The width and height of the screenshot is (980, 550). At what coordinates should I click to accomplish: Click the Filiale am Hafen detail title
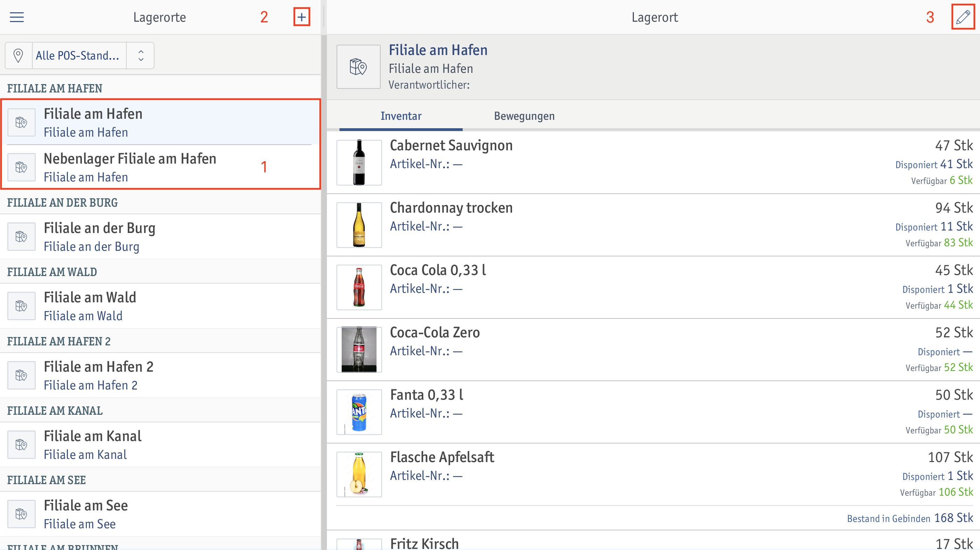pos(438,50)
